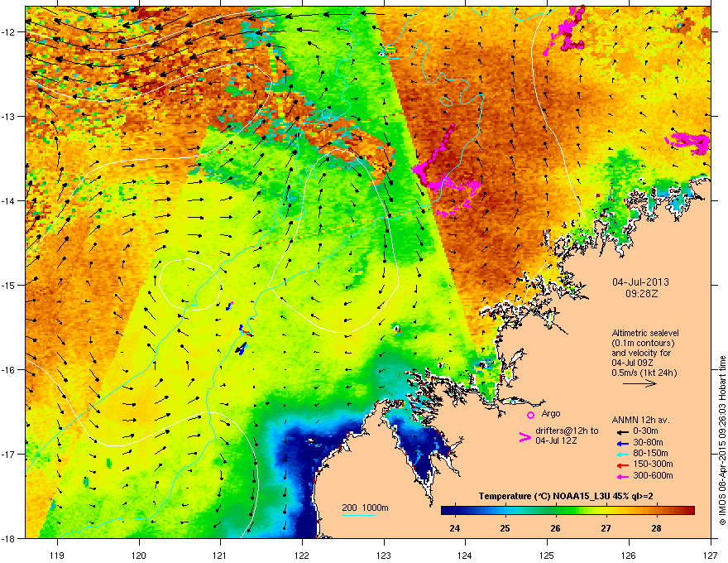Click the dark red end of the temperature color bar
Viewport: 728px width, 563px height.
click(x=690, y=510)
